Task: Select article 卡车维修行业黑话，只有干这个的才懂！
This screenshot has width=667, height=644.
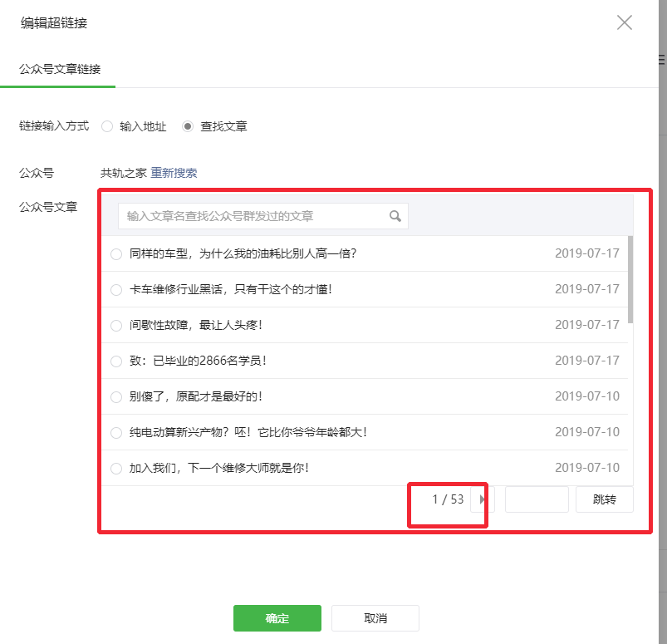Action: pyautogui.click(x=116, y=290)
